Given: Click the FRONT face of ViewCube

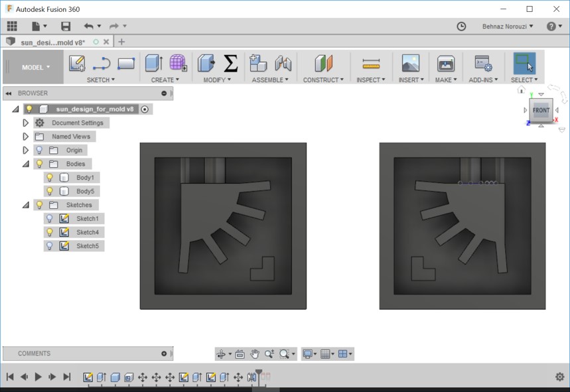Looking at the screenshot, I should click(x=541, y=110).
